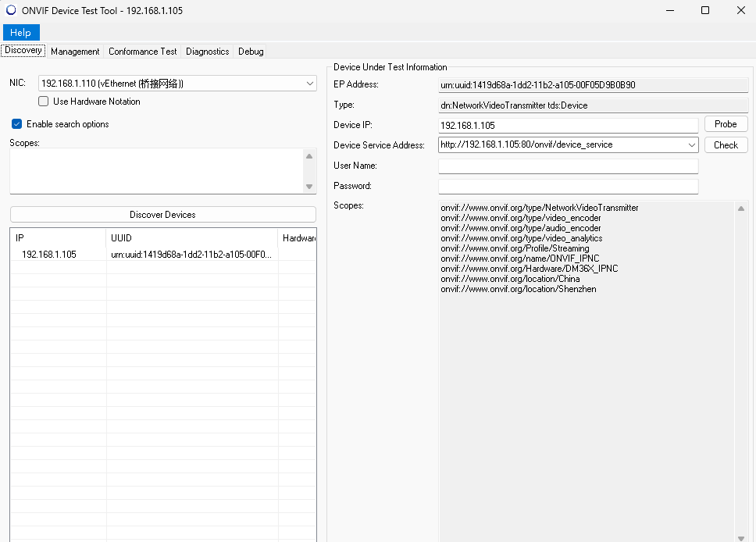The image size is (756, 542).
Task: Expand Device Service Address dropdown
Action: click(x=691, y=145)
